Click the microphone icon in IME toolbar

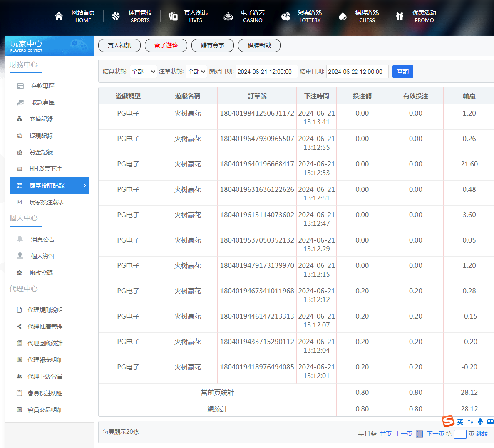[x=480, y=422]
